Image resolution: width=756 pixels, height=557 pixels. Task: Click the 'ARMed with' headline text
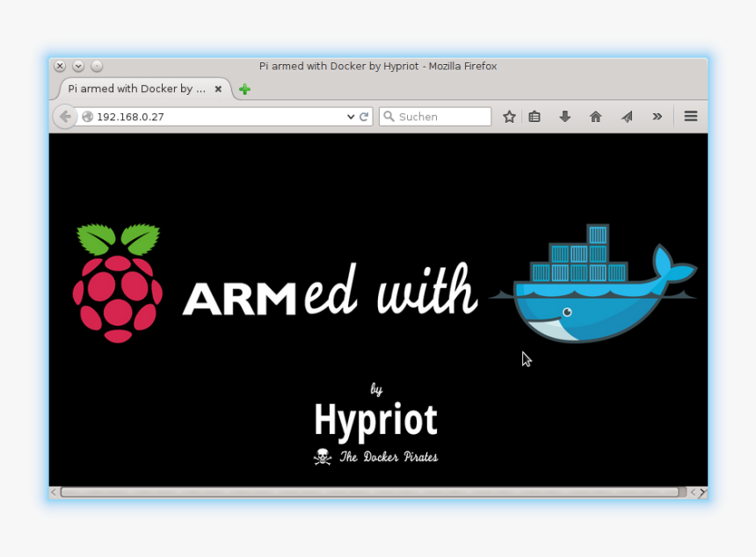(331, 290)
